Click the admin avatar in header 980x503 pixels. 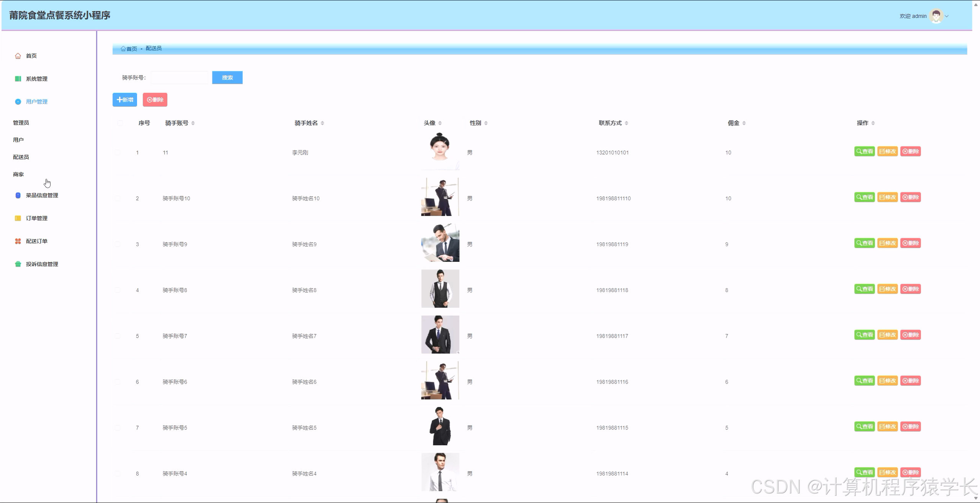click(936, 16)
